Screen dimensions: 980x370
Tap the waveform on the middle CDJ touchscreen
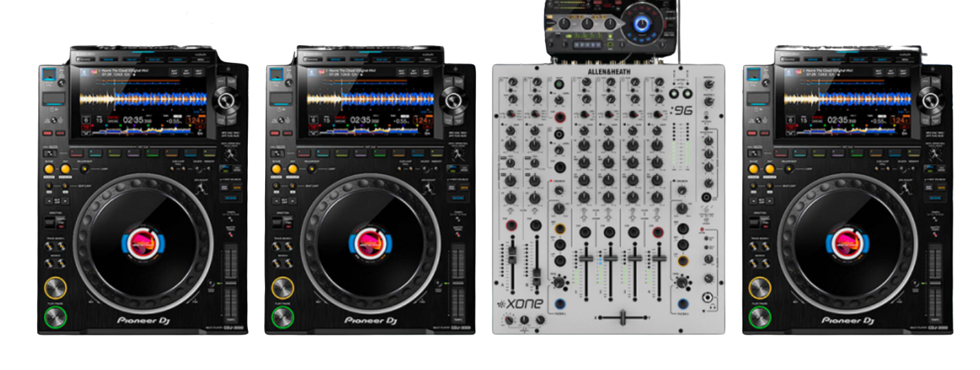click(369, 100)
